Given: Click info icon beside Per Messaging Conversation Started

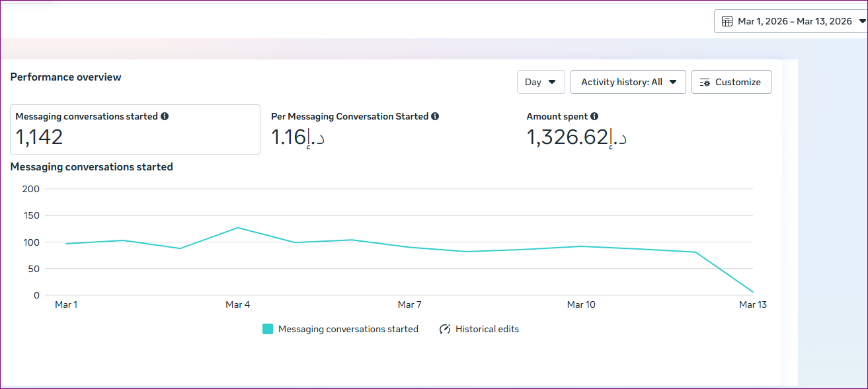Looking at the screenshot, I should (435, 116).
